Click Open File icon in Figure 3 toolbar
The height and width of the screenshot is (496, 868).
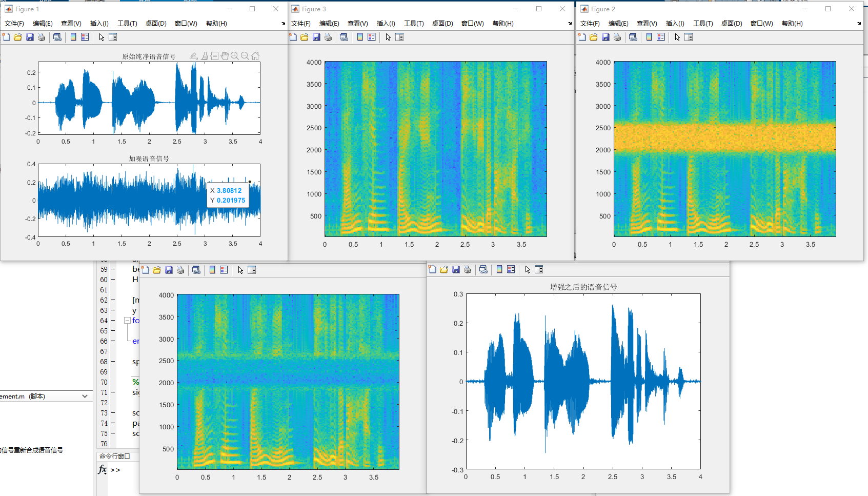click(305, 37)
